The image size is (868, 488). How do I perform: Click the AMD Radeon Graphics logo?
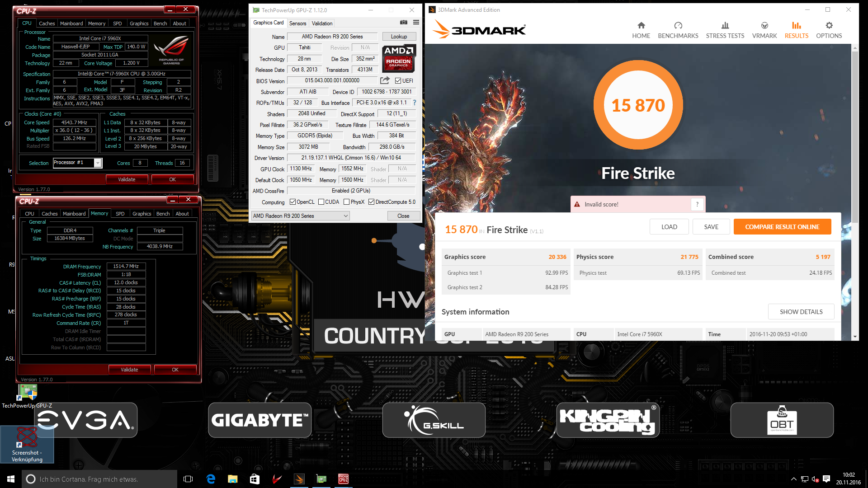tap(399, 59)
